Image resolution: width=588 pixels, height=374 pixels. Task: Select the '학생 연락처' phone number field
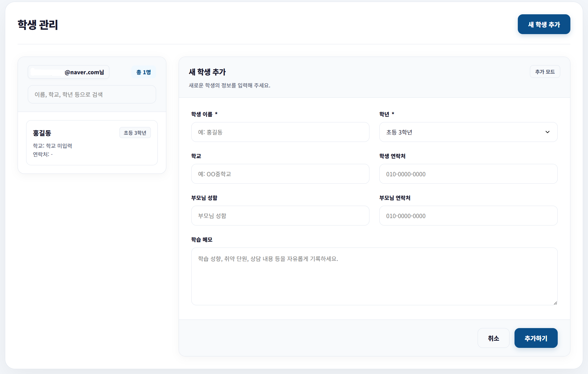[x=468, y=174]
